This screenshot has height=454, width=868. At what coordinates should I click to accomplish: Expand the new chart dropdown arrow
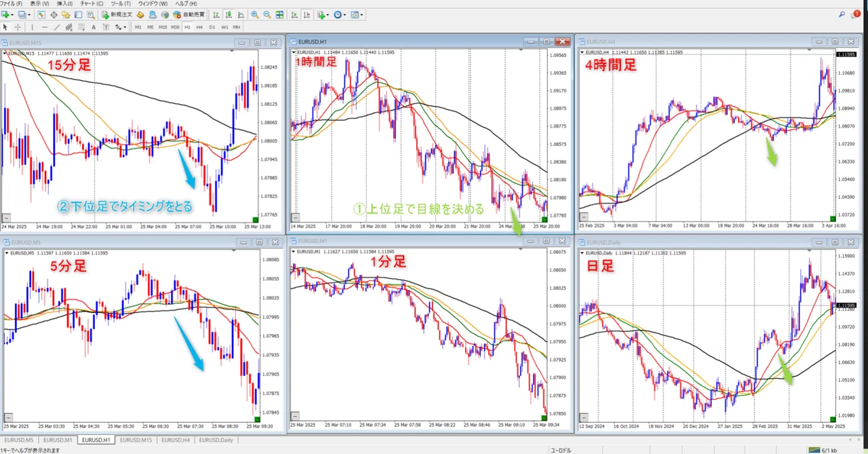(x=13, y=14)
